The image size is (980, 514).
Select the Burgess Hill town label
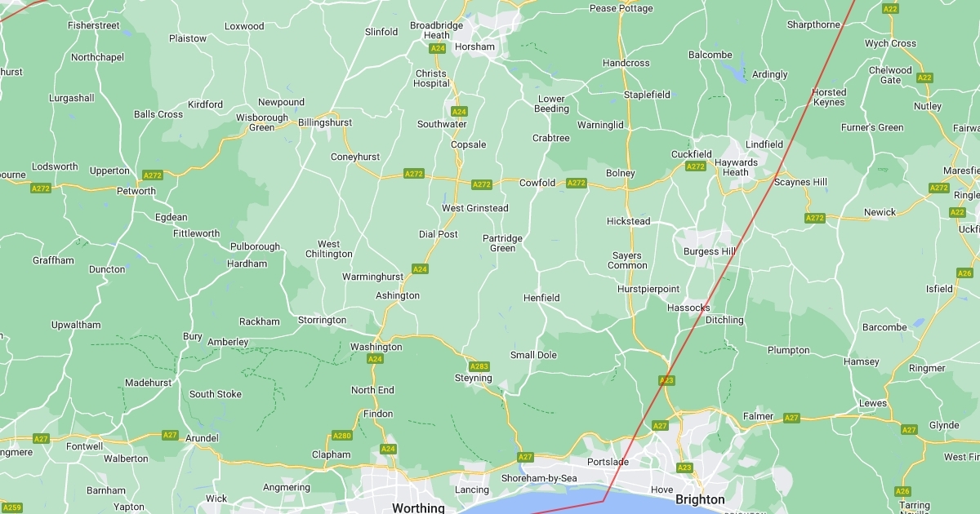709,251
